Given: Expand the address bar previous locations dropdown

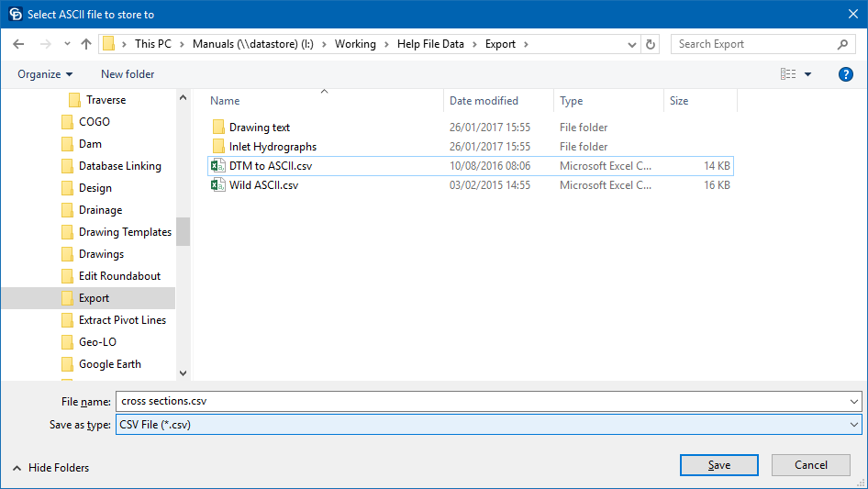Looking at the screenshot, I should click(x=632, y=44).
